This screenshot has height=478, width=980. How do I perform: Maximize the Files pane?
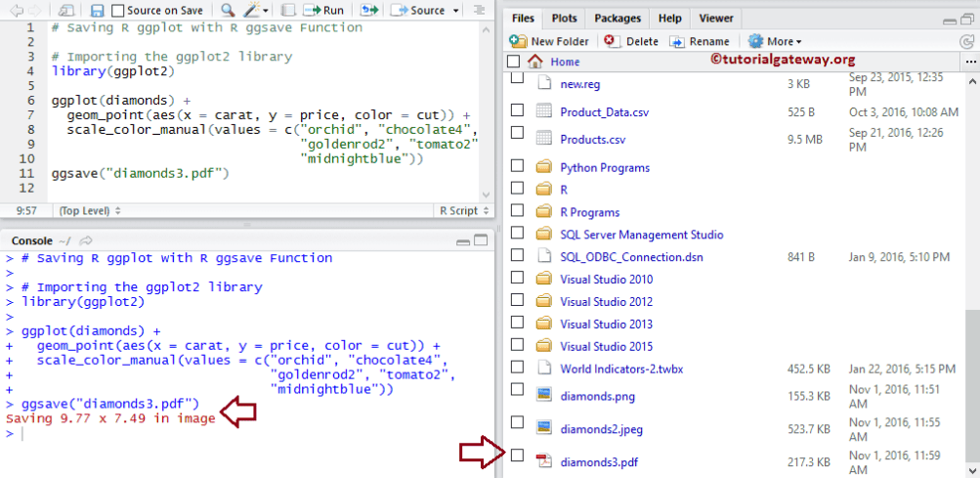coord(966,19)
